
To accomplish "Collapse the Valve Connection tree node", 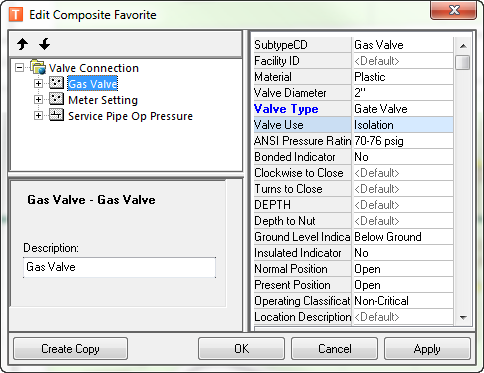I will (x=20, y=68).
